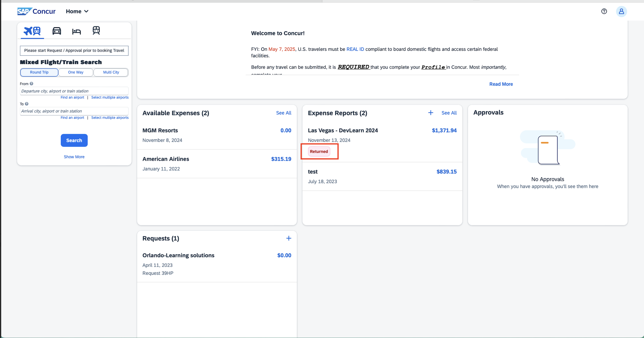Click the Requests (1) heading
The width and height of the screenshot is (644, 338).
point(161,239)
